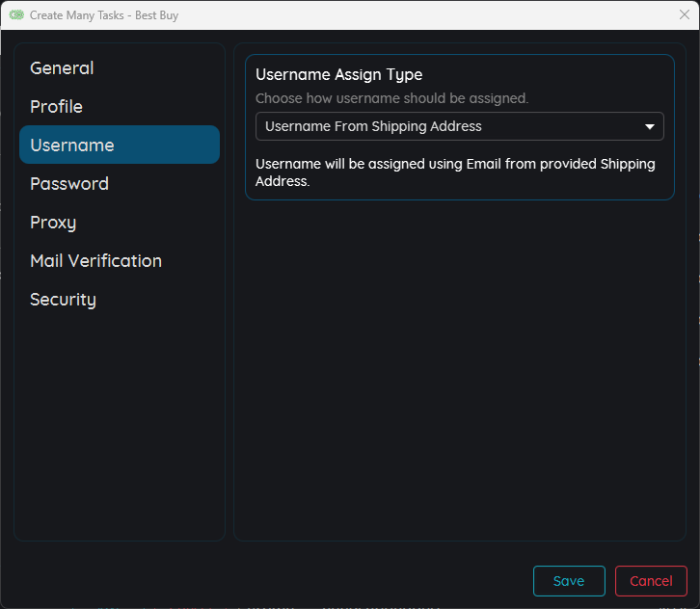Switch to the Profile tab
Image resolution: width=700 pixels, height=609 pixels.
[56, 107]
